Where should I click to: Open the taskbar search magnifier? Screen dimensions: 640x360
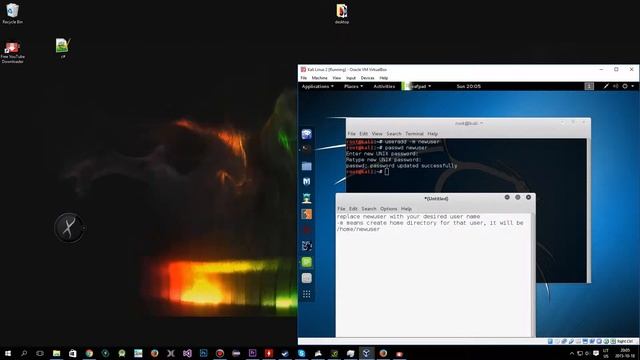click(x=24, y=353)
